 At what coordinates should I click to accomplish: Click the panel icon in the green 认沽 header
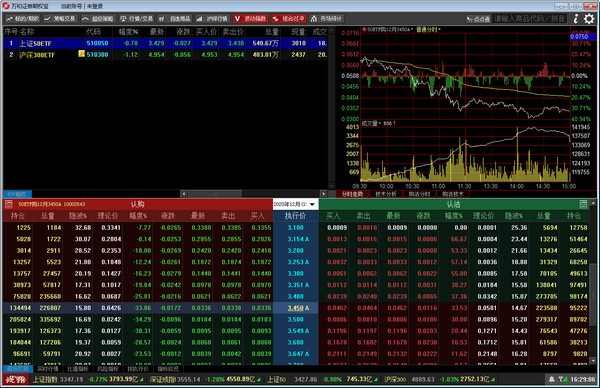tap(583, 204)
